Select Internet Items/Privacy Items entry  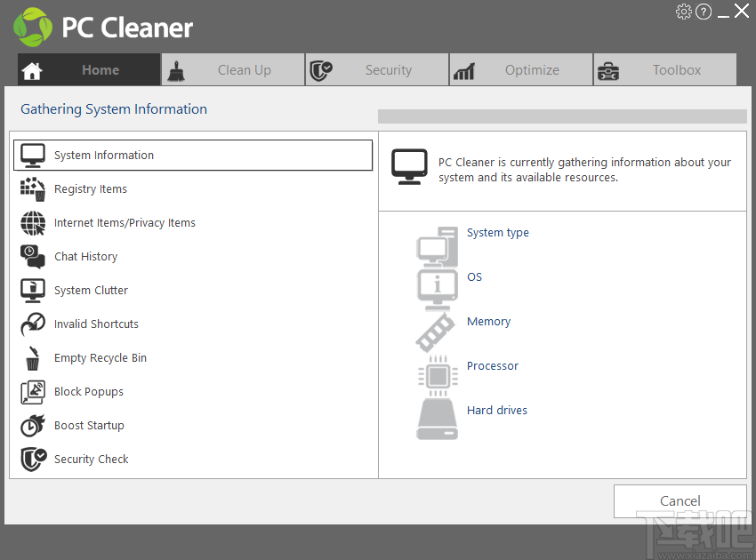tap(193, 222)
